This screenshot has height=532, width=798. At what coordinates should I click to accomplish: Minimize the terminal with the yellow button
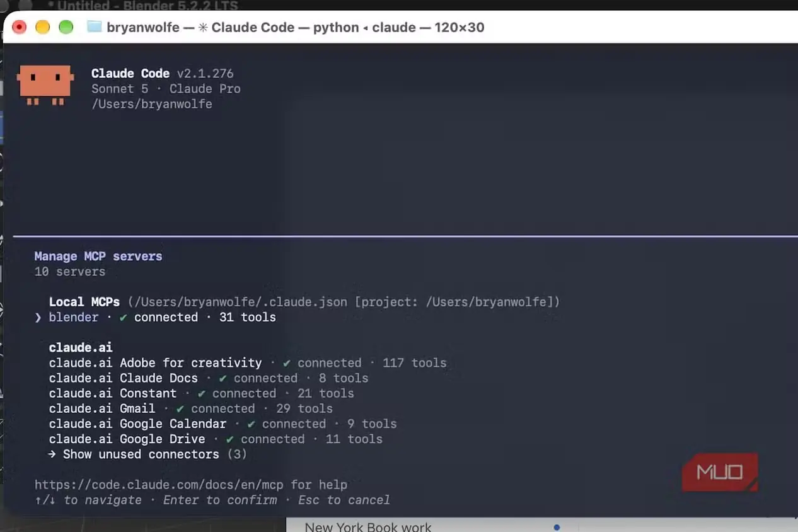pyautogui.click(x=42, y=27)
